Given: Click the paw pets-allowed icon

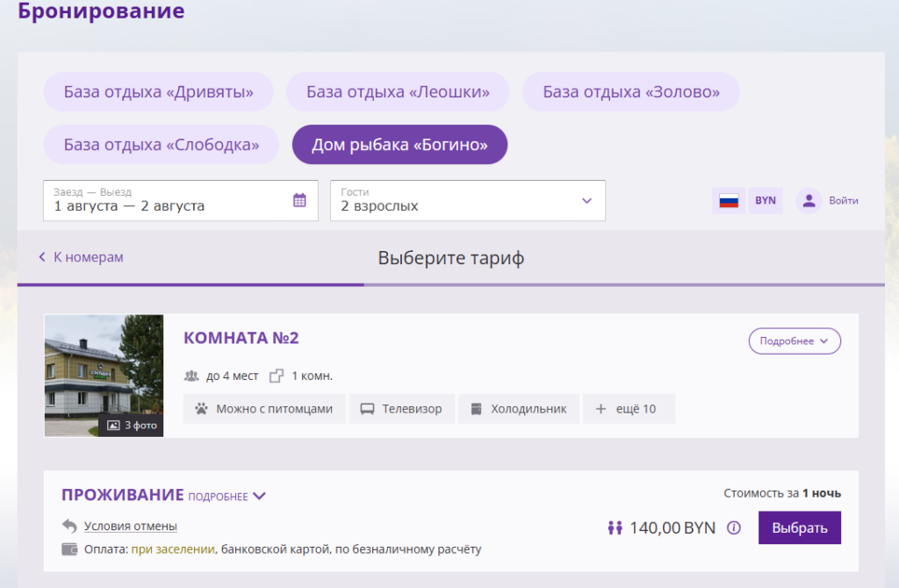Looking at the screenshot, I should pyautogui.click(x=201, y=409).
